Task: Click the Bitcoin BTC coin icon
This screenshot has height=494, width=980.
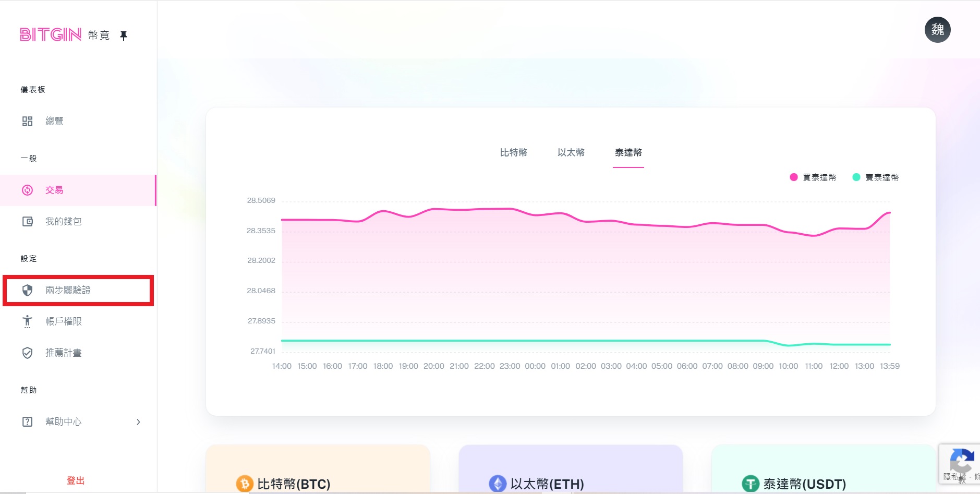Action: 245,484
